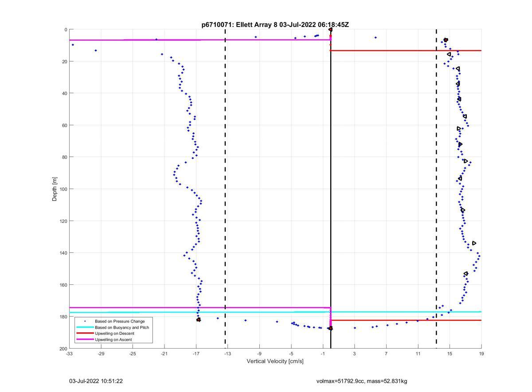The width and height of the screenshot is (532, 392).
Task: Click x-axis tick label '-17'
Action: [196, 353]
